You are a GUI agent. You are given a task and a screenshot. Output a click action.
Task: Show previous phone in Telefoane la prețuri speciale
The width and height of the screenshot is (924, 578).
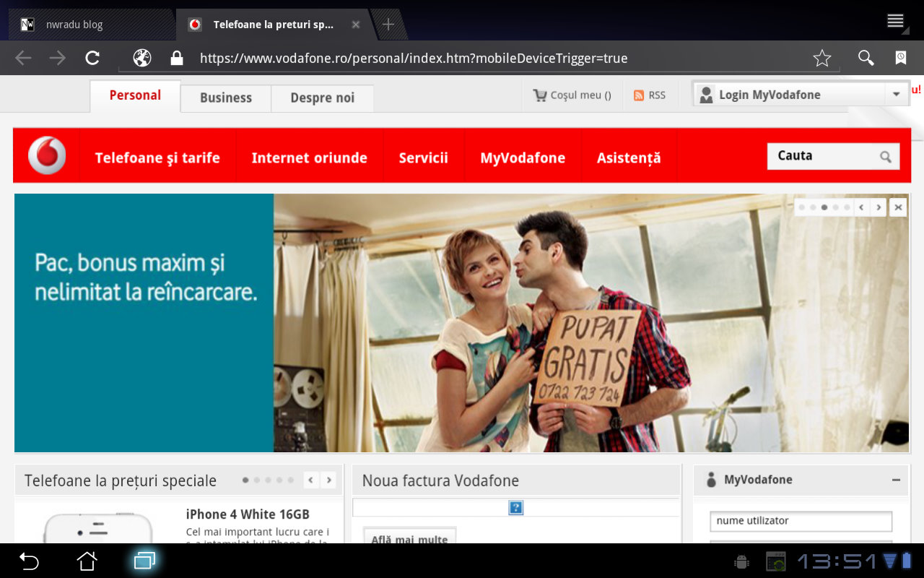pos(311,480)
